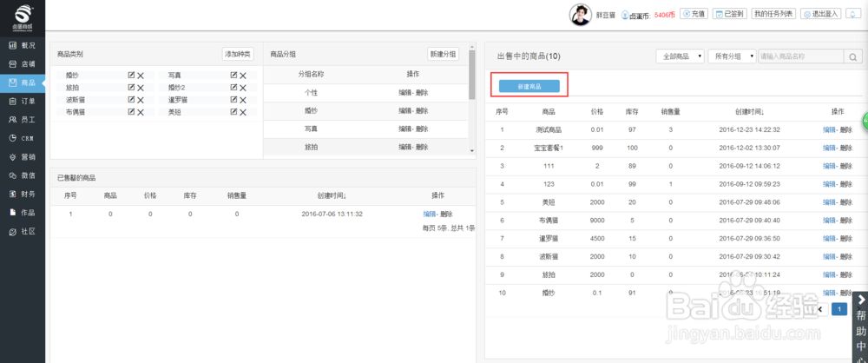Go to page 1 in pagination

tap(839, 308)
